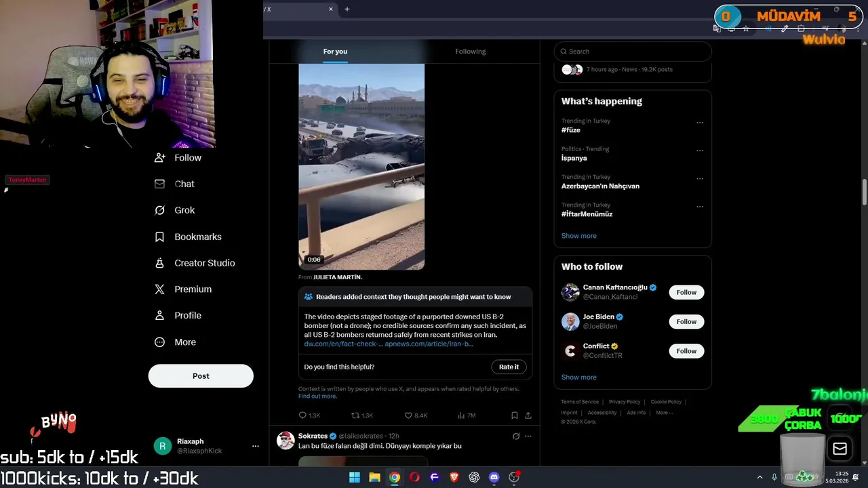
Task: Open File Explorer from the taskbar
Action: click(374, 477)
